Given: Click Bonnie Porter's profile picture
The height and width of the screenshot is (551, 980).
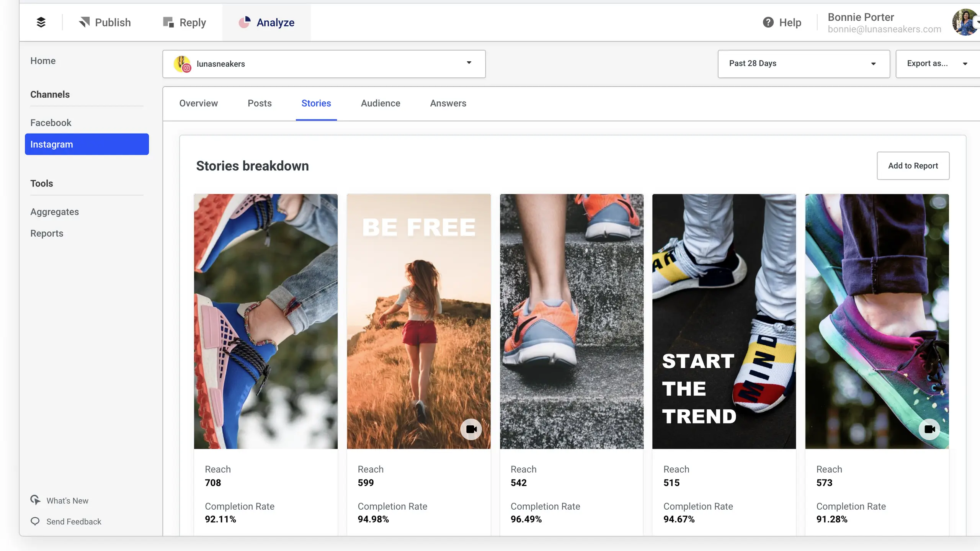Looking at the screenshot, I should pyautogui.click(x=965, y=22).
